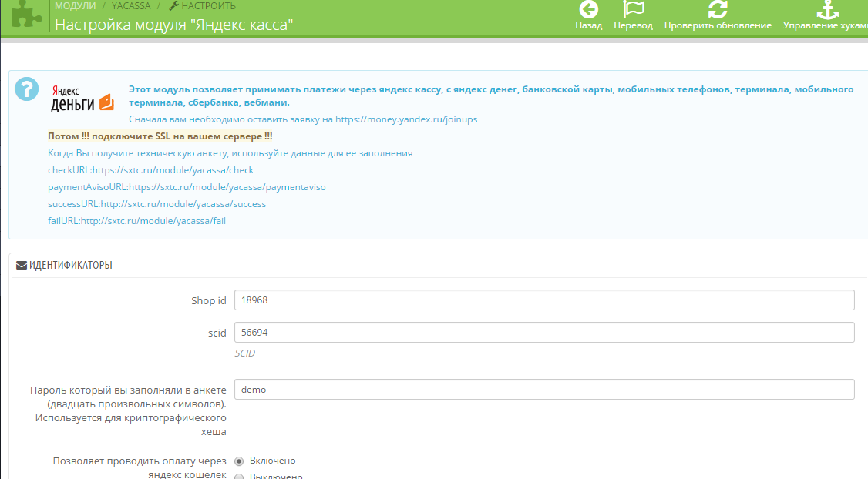Click the Идентификаторы section heading

[x=70, y=266]
